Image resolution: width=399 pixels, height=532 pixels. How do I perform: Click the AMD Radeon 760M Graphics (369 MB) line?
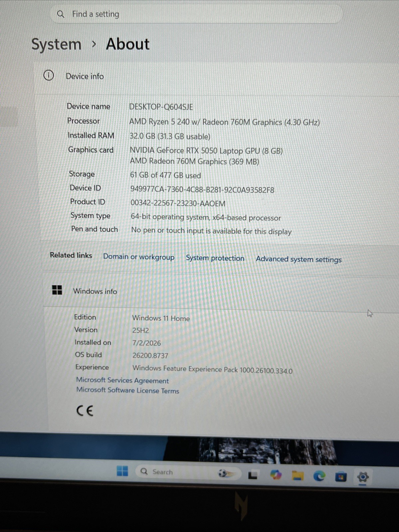[x=194, y=161]
